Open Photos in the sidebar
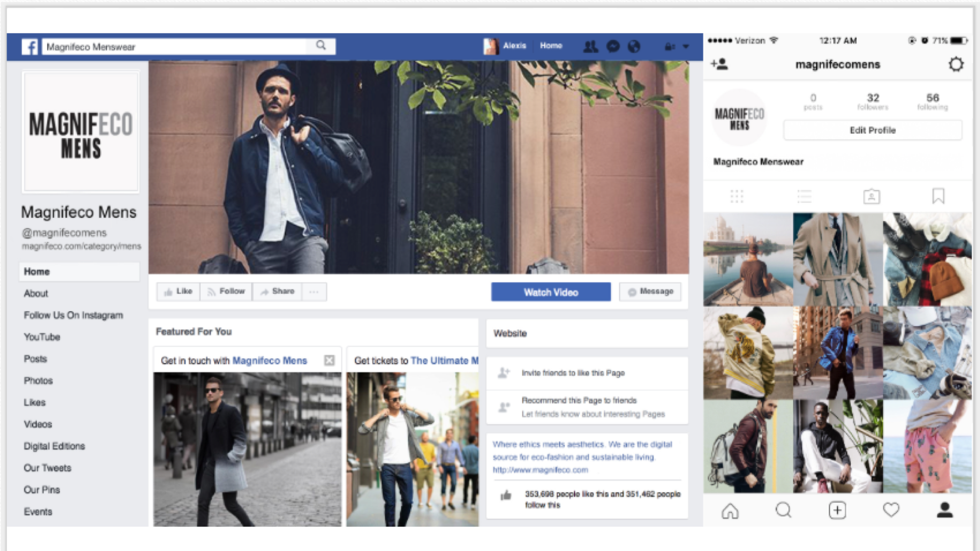Screen dimensions: 980x551 pos(38,381)
